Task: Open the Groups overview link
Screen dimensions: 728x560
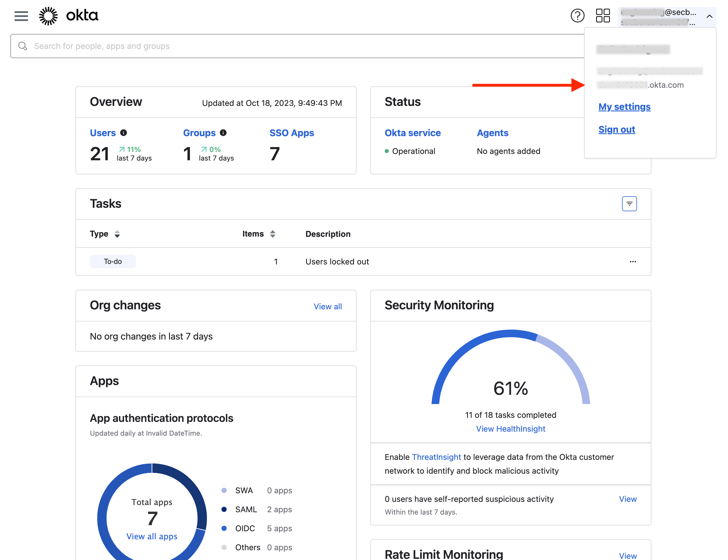Action: coord(199,133)
